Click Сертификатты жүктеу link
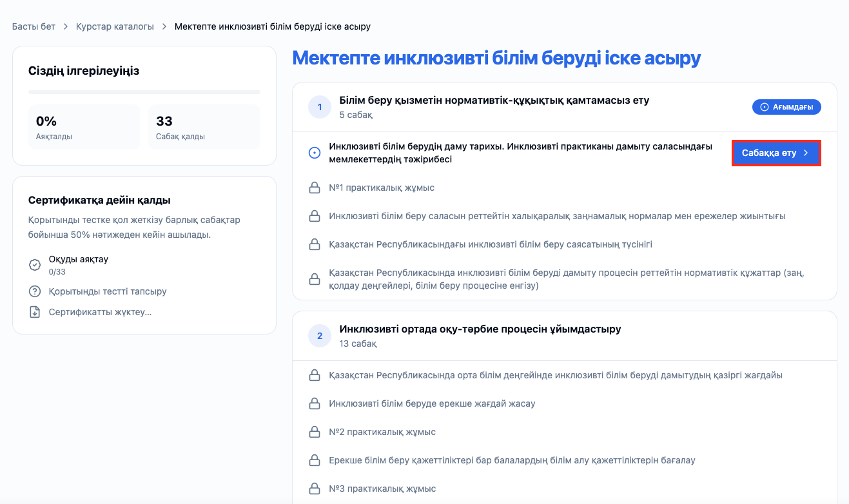 click(100, 312)
